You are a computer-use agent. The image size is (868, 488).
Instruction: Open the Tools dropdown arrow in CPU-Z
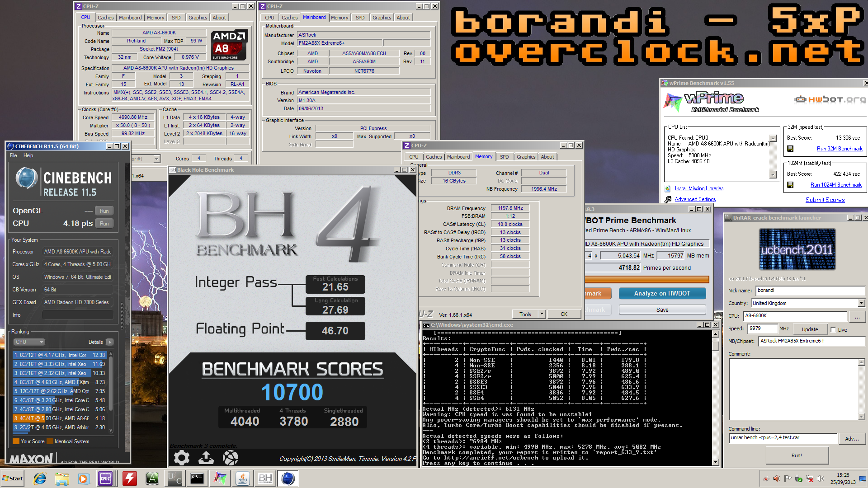click(x=542, y=314)
